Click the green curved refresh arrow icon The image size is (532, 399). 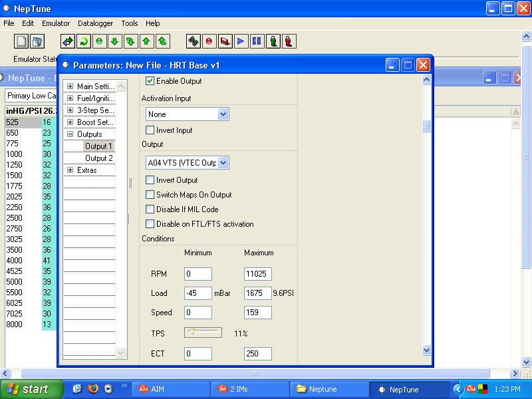click(x=84, y=41)
